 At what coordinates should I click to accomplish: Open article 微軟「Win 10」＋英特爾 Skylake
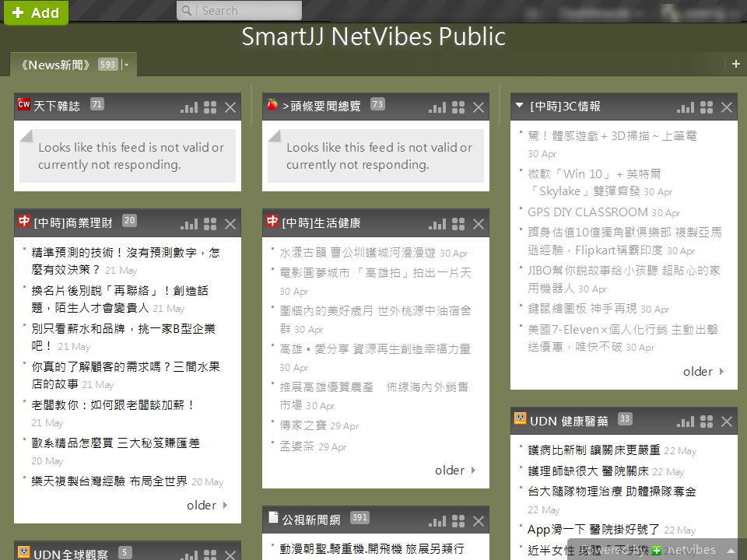(594, 182)
